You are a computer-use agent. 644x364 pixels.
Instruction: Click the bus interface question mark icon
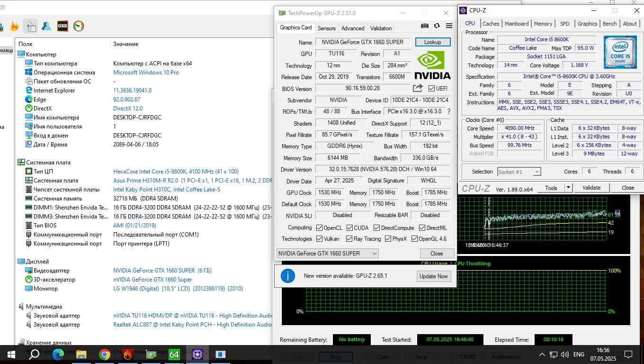(x=448, y=111)
